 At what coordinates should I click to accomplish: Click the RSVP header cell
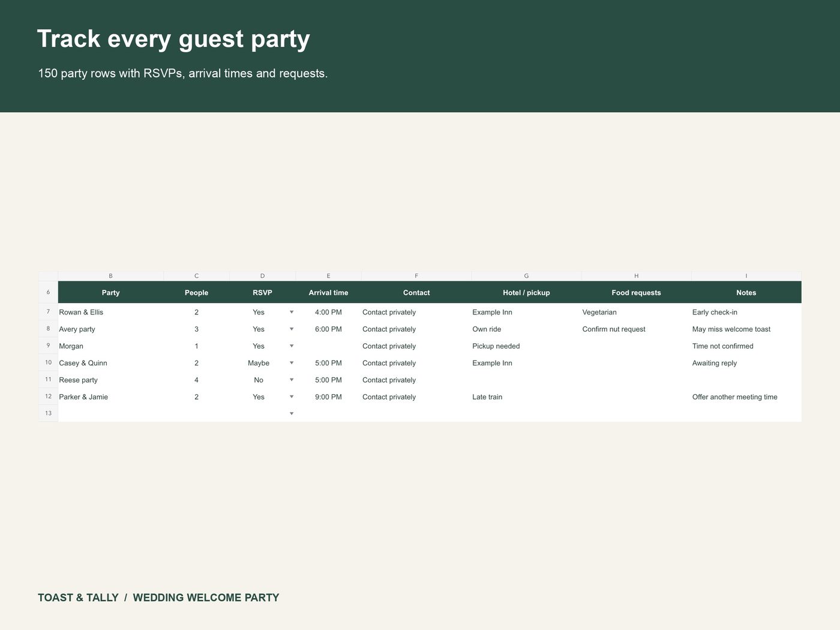(262, 292)
